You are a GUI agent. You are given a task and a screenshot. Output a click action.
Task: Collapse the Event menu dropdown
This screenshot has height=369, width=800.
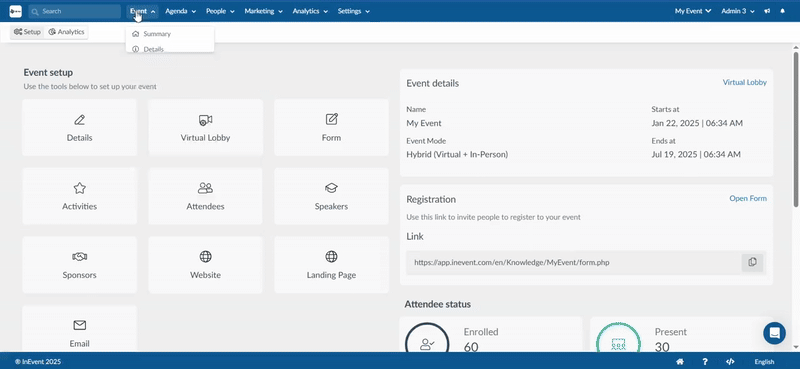(x=142, y=11)
